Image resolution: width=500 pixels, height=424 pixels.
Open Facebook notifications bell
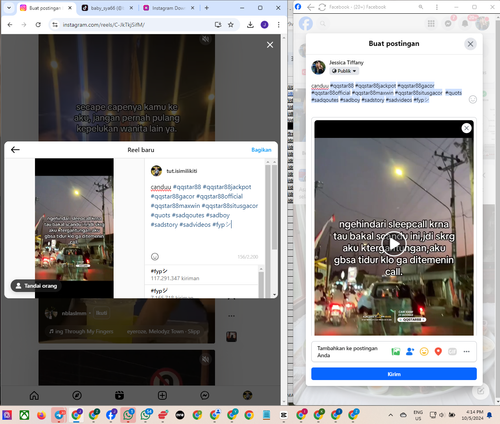click(x=465, y=23)
